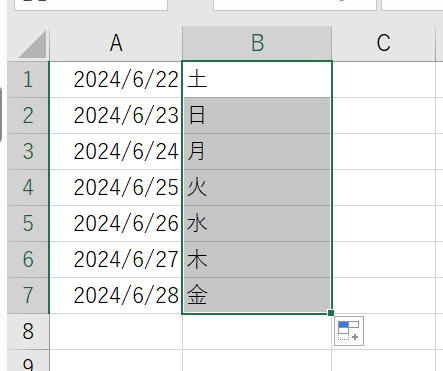Click empty cell C2
This screenshot has height=371, width=443.
click(x=384, y=116)
